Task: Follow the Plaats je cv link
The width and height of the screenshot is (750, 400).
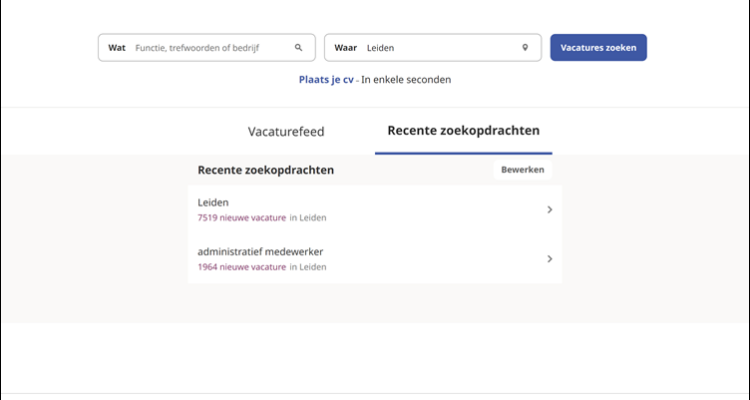Action: (x=326, y=79)
